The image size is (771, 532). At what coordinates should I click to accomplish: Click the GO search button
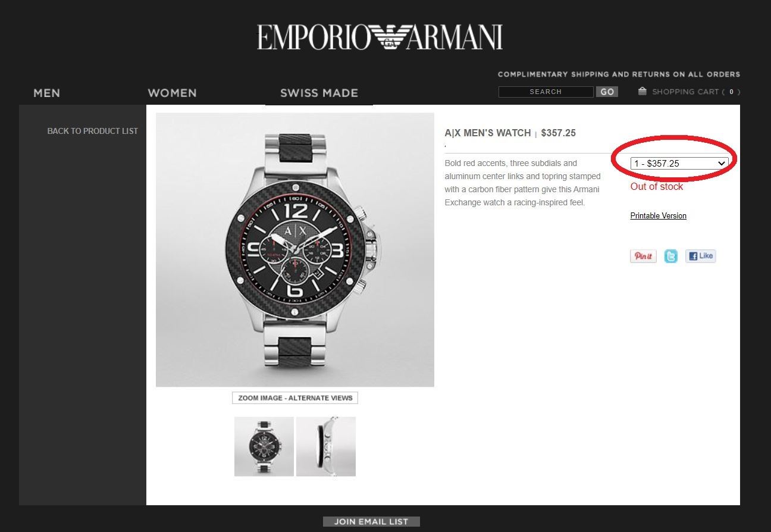[607, 92]
